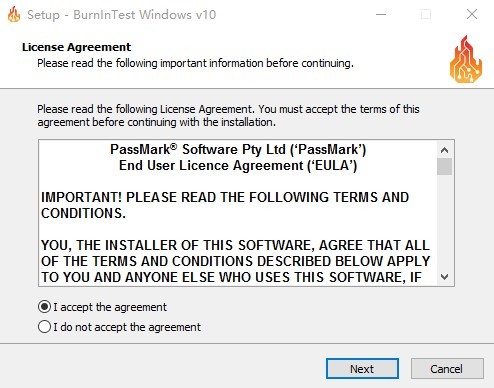
Task: Click the 'I accept the agreement' label text
Action: point(110,307)
